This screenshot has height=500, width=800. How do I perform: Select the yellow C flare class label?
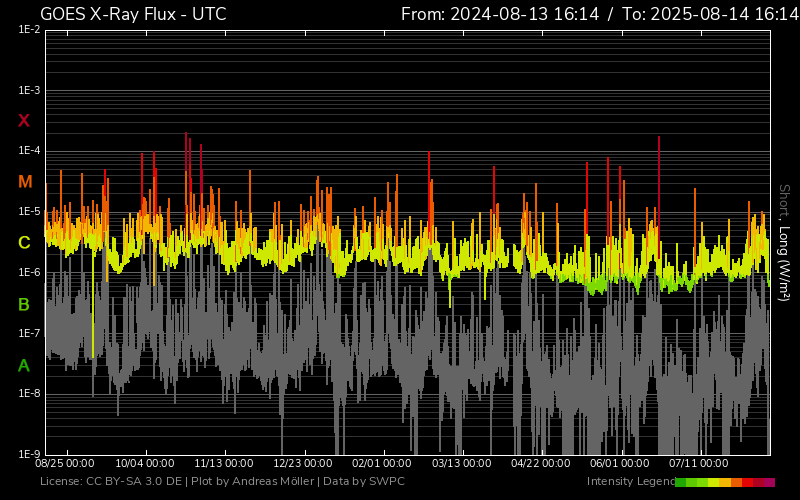pyautogui.click(x=24, y=243)
